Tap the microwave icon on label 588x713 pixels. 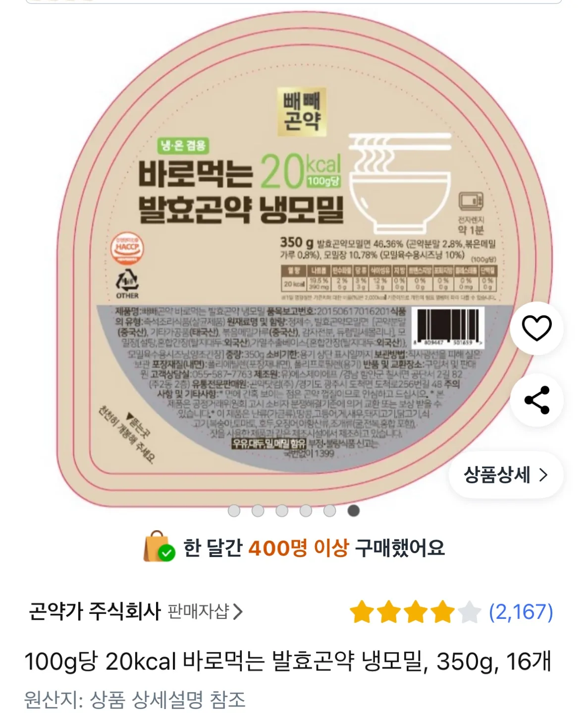coord(471,202)
